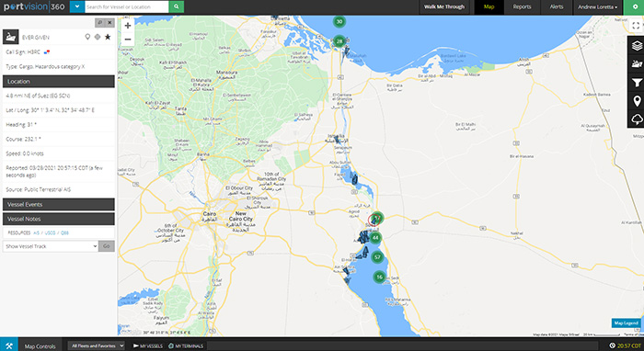Screen dimensions: 644x351
Task: Open the Show Vessel Track dropdown
Action: pyautogui.click(x=51, y=246)
